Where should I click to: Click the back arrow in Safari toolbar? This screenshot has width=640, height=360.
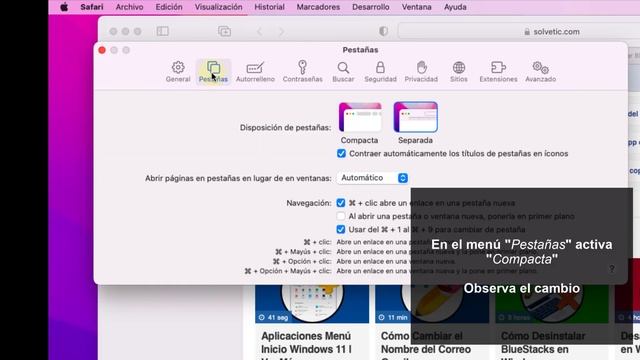pyautogui.click(x=259, y=31)
